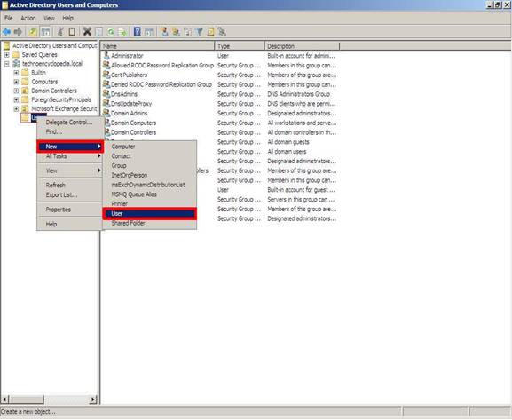Click the Add to group toolbar icon
512x420 pixels.
223,32
